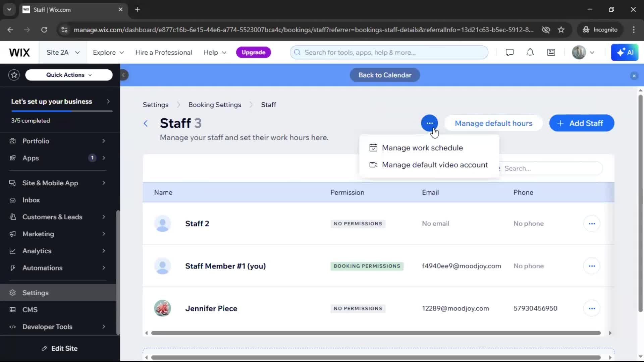The width and height of the screenshot is (644, 362).
Task: Click the Incognito indicator
Action: 600,30
